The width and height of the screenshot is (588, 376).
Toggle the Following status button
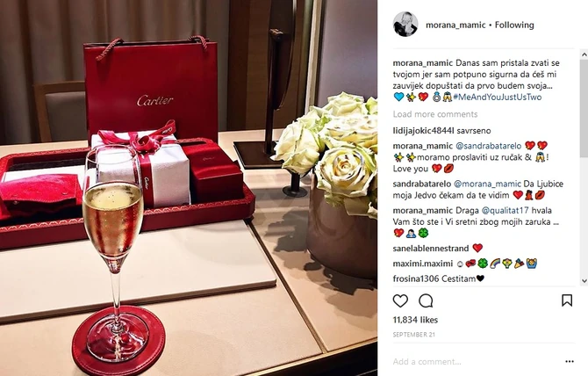[x=514, y=25]
